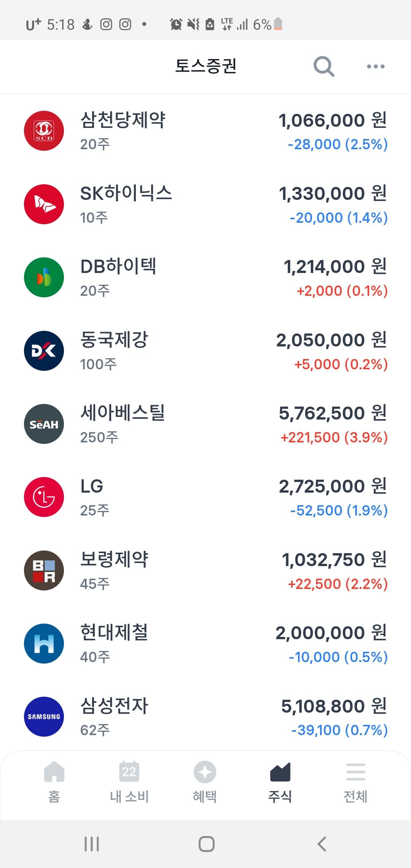411x868 pixels.
Task: Tap the Samsung 삼성전자 logo
Action: point(44,716)
